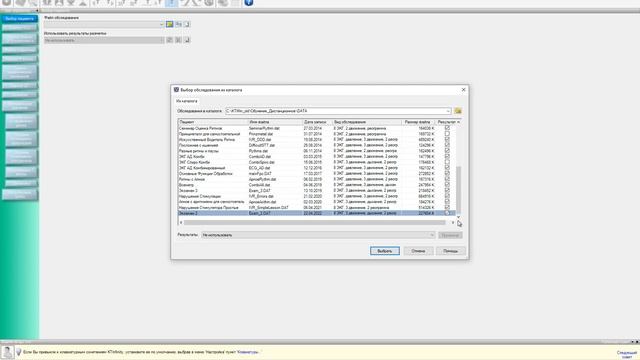The image size is (640, 360).
Task: Select the row with file CombiSpiro.dat
Action: [317, 162]
